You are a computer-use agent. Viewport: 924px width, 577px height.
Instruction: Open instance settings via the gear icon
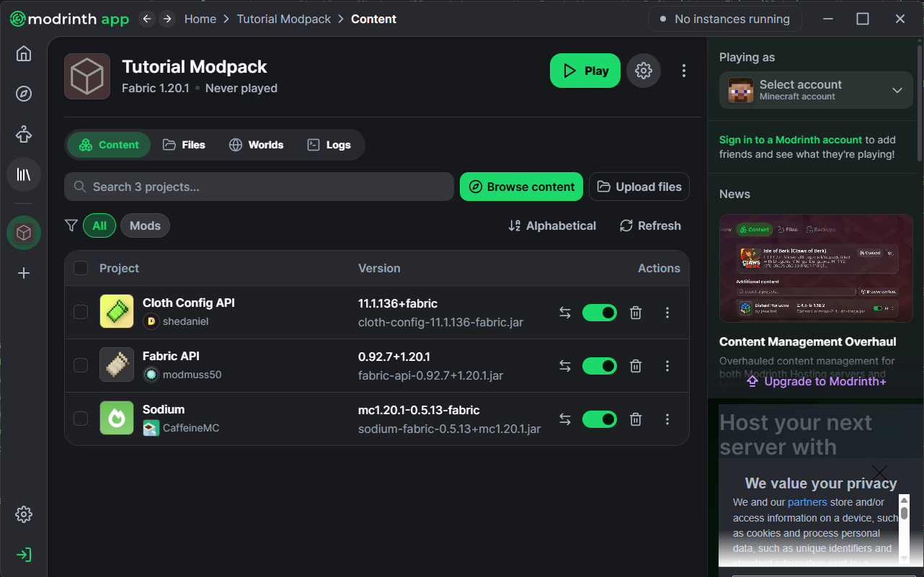pyautogui.click(x=644, y=70)
